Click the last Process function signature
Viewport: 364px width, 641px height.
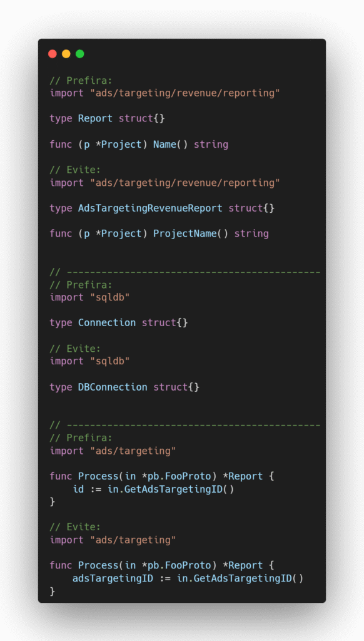(x=162, y=565)
